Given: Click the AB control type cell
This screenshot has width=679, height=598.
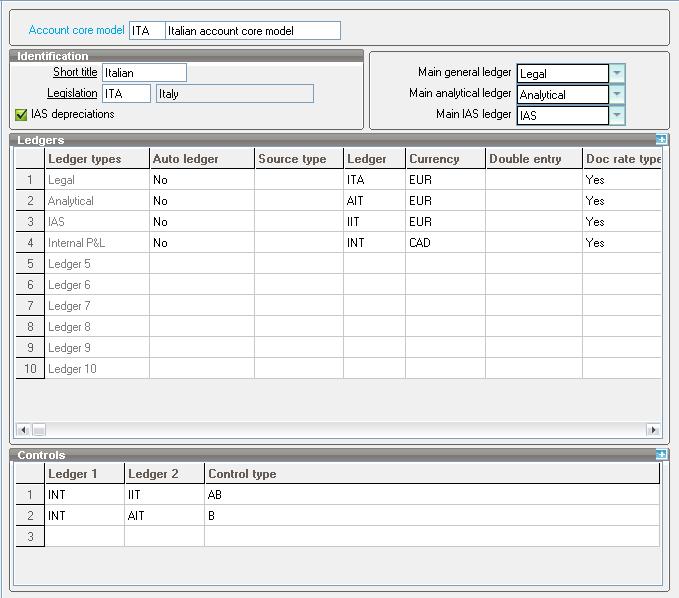Looking at the screenshot, I should [432, 495].
